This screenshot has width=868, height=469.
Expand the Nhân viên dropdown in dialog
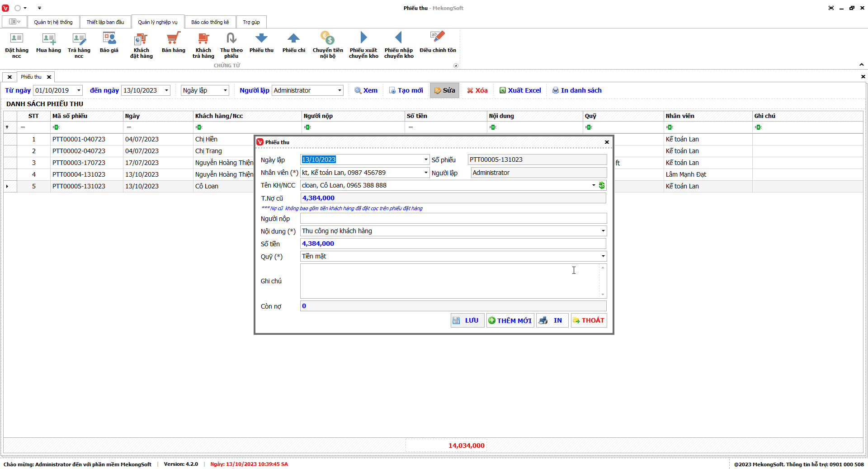coord(426,173)
